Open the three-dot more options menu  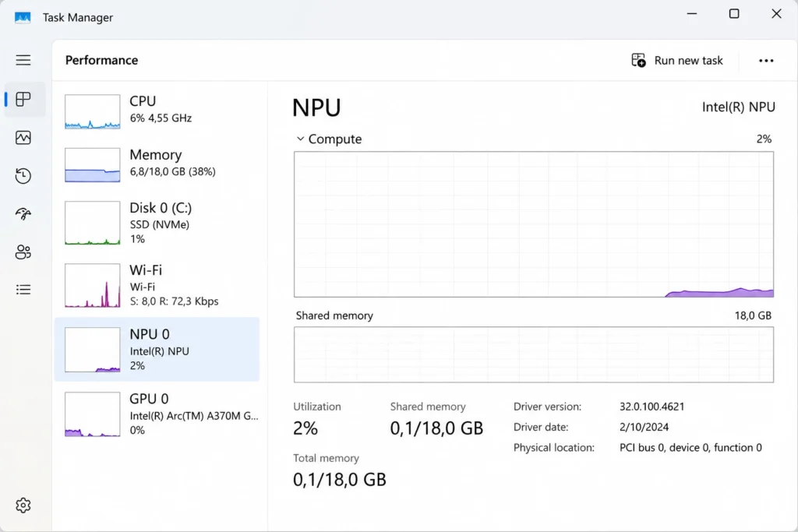pos(766,61)
